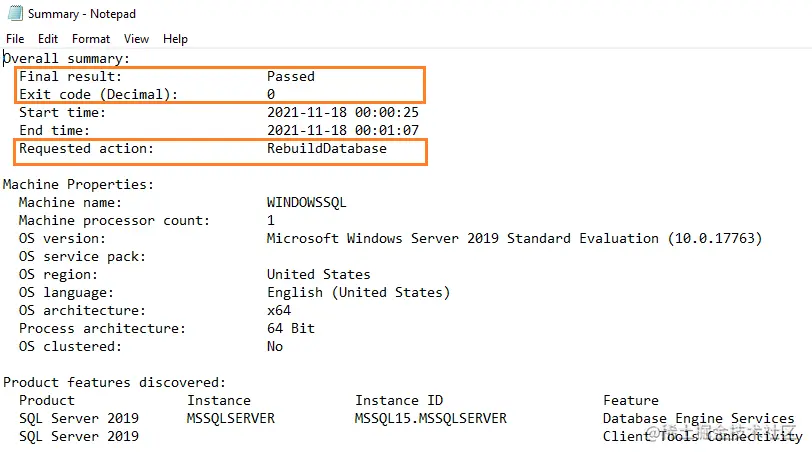The height and width of the screenshot is (457, 812).
Task: Click the 'Machine name:' label
Action: (70, 203)
